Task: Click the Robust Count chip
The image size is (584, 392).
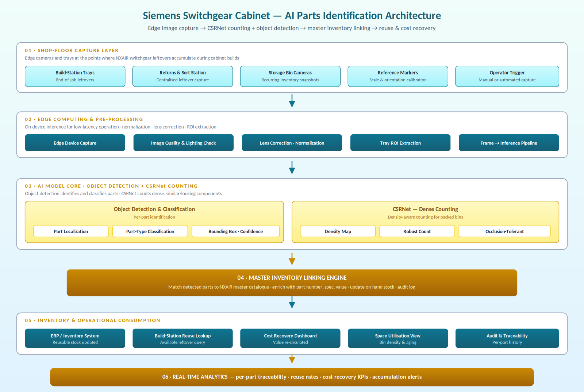Action: tap(417, 231)
